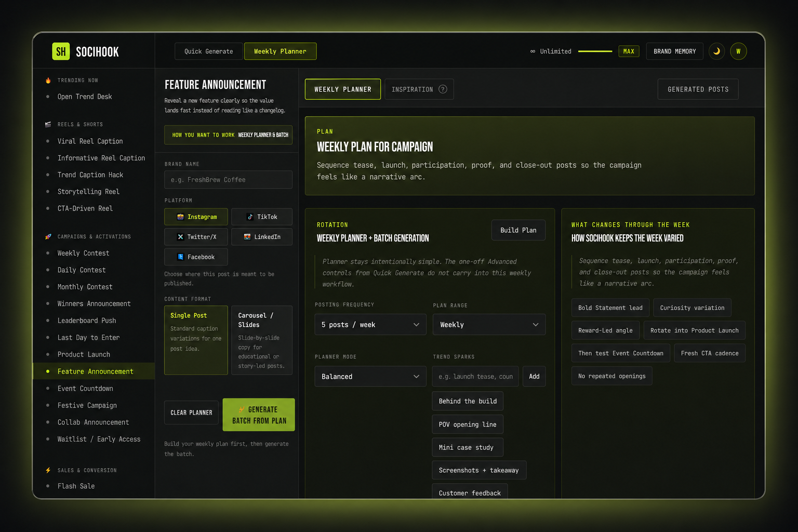Image resolution: width=798 pixels, height=532 pixels.
Task: Switch to Quick Generate tab
Action: (208, 51)
